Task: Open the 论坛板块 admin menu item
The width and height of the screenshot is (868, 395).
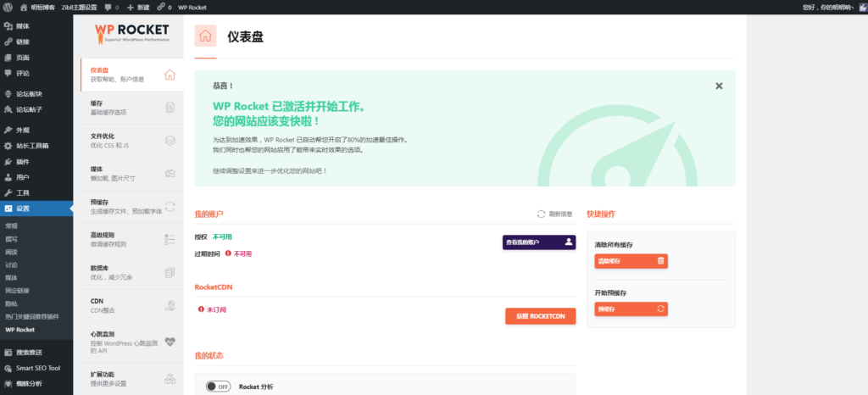Action: [36, 93]
